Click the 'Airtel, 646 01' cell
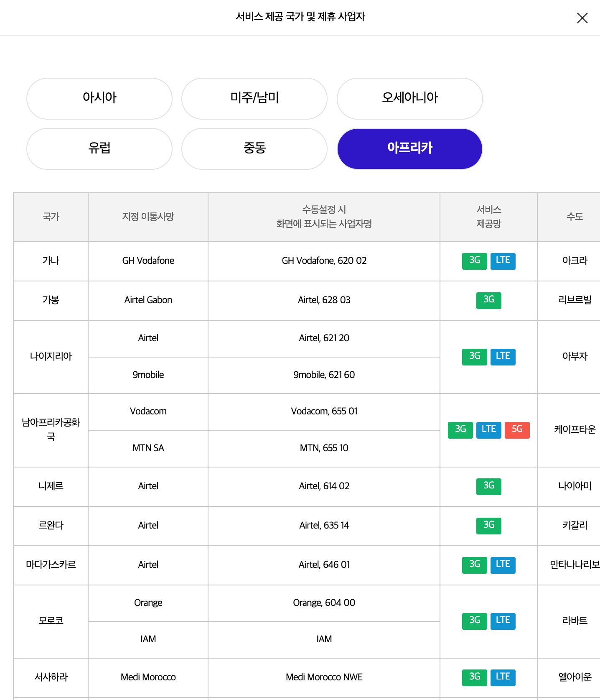 click(x=324, y=565)
